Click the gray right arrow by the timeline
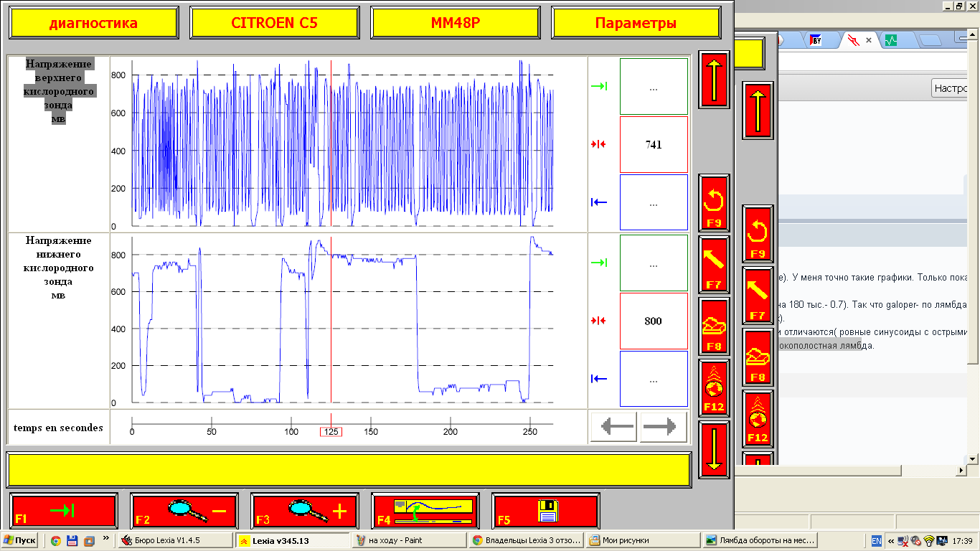This screenshot has width=980, height=551. coord(664,427)
